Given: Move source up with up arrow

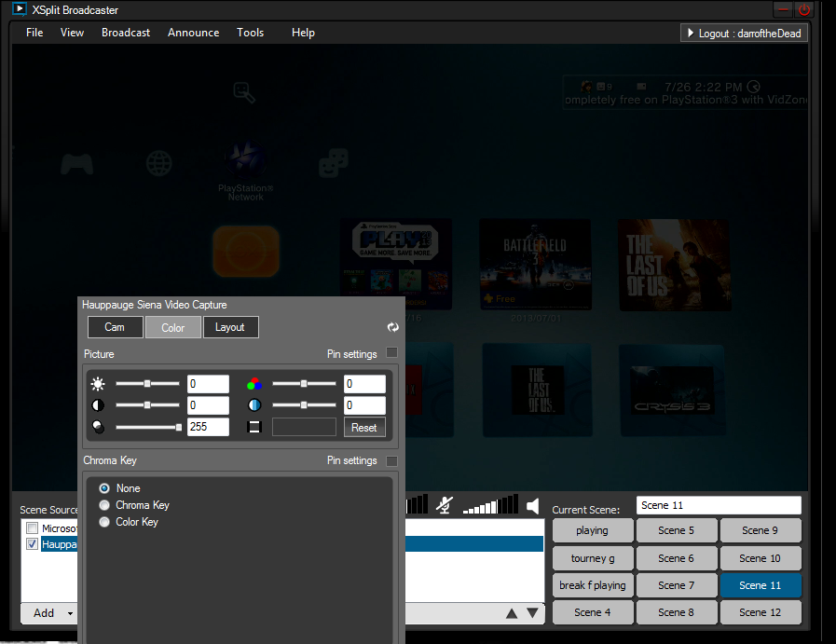Looking at the screenshot, I should click(512, 613).
